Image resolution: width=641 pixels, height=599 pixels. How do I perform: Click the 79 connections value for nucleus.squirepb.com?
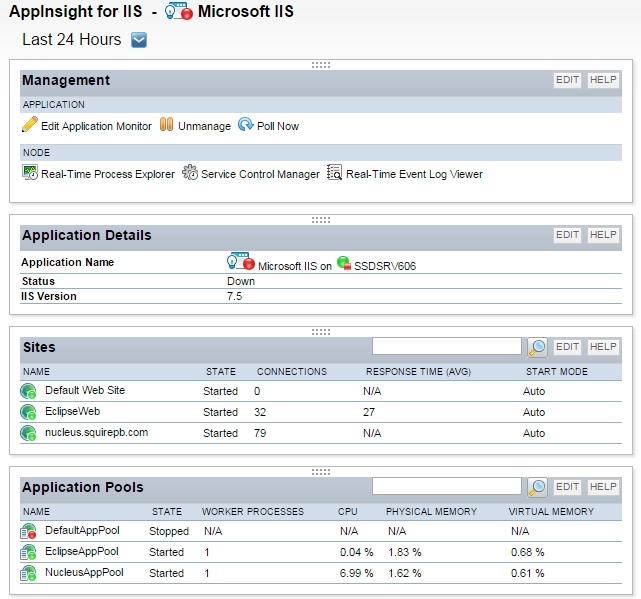tap(260, 433)
